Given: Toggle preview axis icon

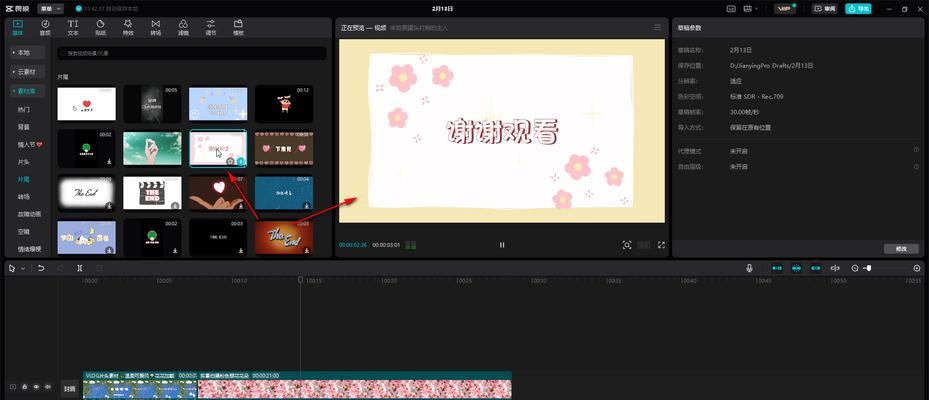Looking at the screenshot, I should click(x=835, y=268).
